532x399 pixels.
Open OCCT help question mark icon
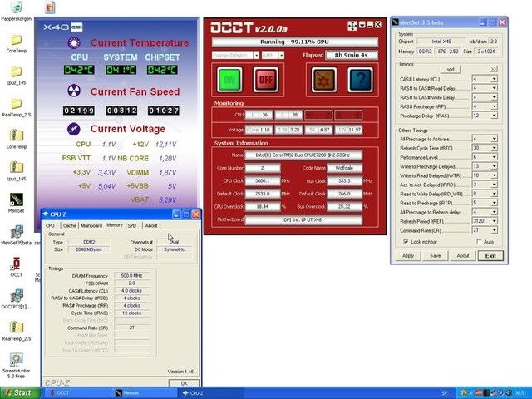point(359,80)
